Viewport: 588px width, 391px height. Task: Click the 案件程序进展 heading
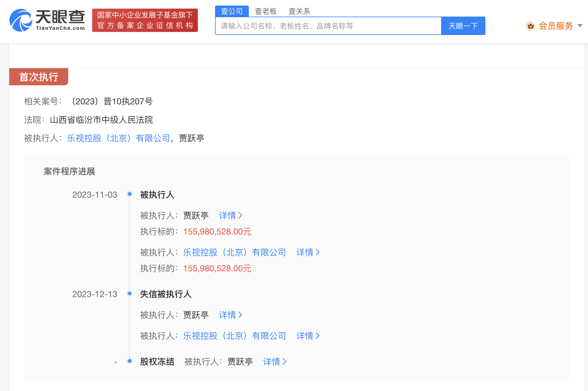(69, 172)
